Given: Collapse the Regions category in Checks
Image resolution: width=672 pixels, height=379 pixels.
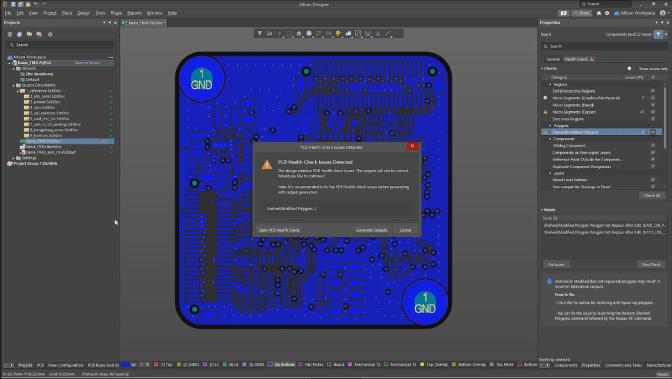Looking at the screenshot, I should (x=550, y=84).
